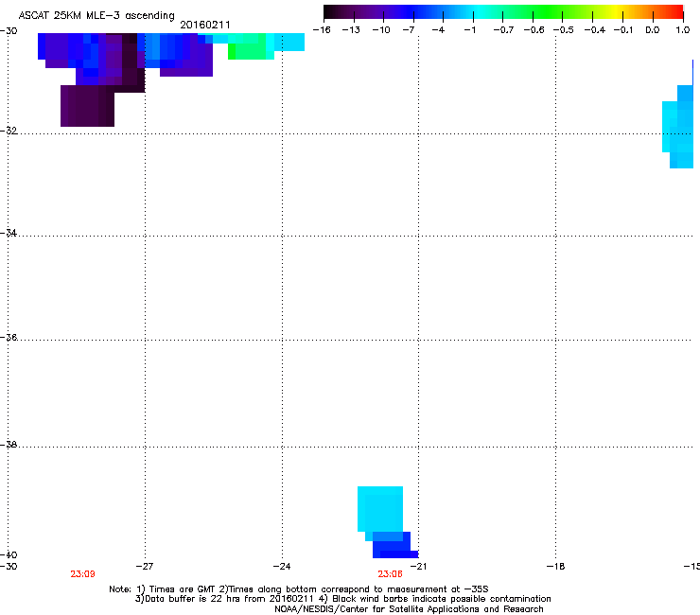Click the longitude axis label '-18'
The height and width of the screenshot is (615, 700).
pyautogui.click(x=556, y=567)
